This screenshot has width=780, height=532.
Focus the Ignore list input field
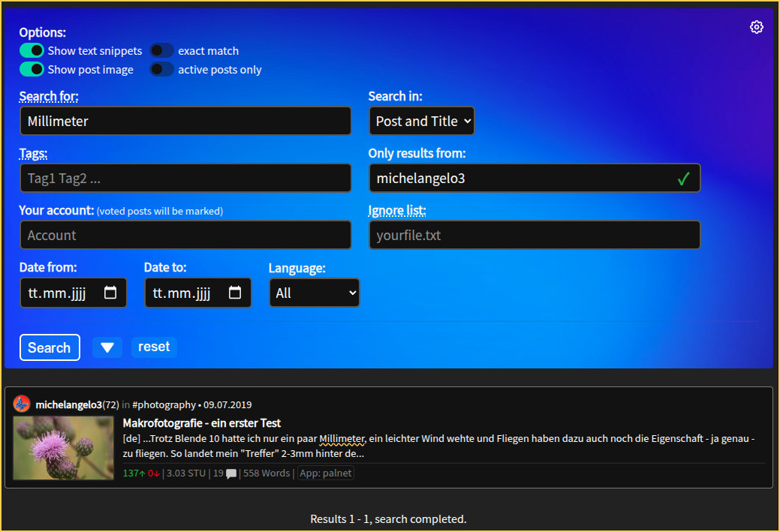(x=535, y=235)
